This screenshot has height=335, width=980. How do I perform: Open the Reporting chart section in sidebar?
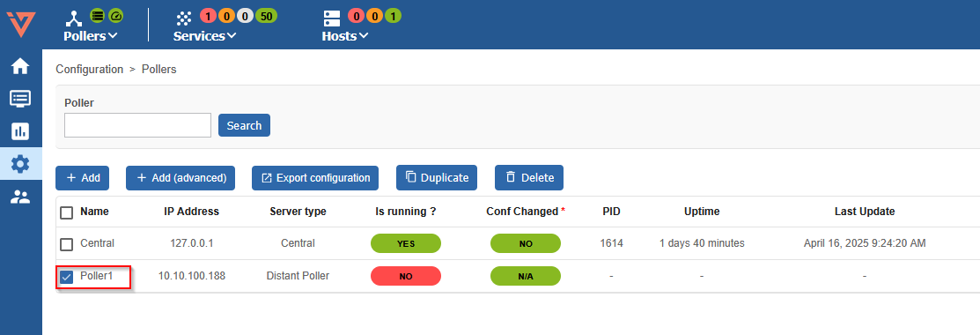(x=20, y=131)
